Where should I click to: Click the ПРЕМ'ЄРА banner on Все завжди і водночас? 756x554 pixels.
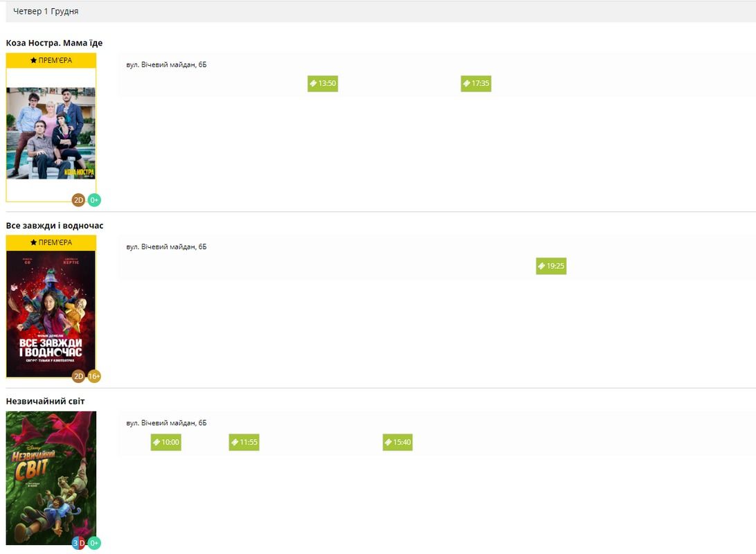coord(51,242)
